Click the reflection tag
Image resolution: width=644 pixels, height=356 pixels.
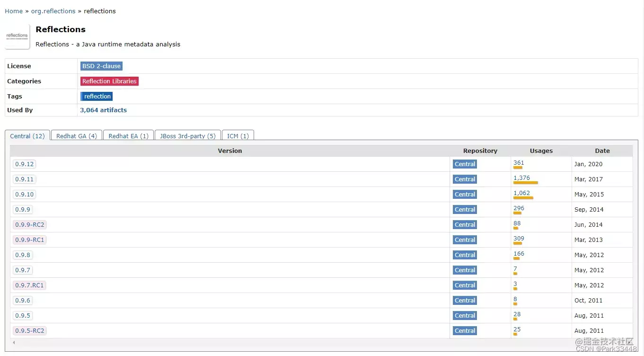coord(97,97)
